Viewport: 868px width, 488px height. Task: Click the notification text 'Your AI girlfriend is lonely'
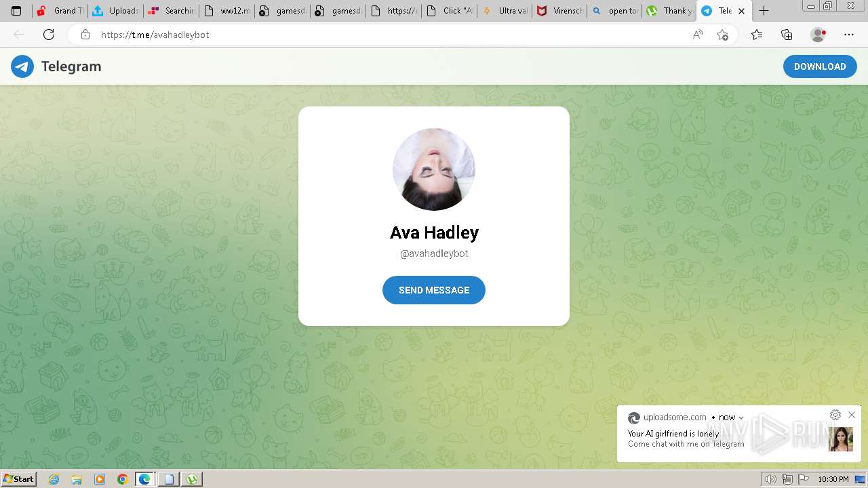pos(673,434)
